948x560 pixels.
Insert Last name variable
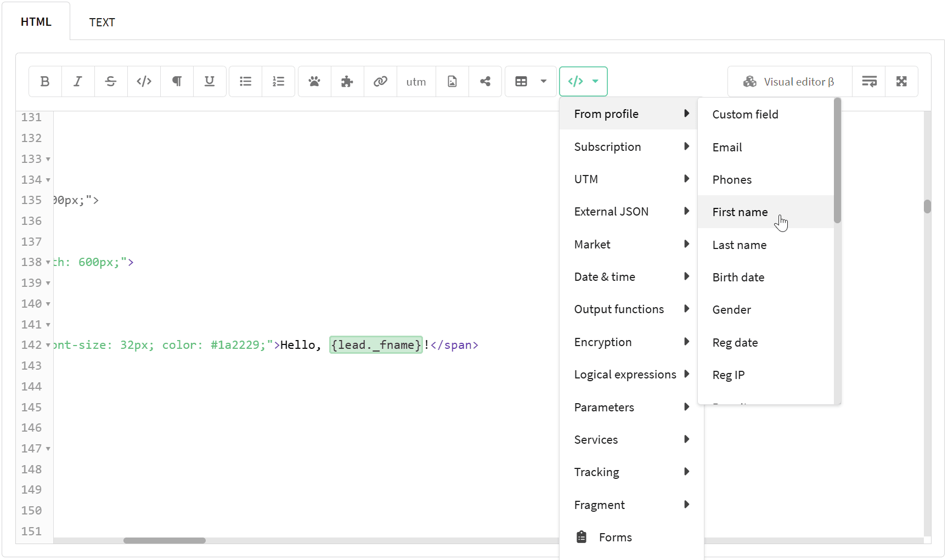click(x=766, y=245)
